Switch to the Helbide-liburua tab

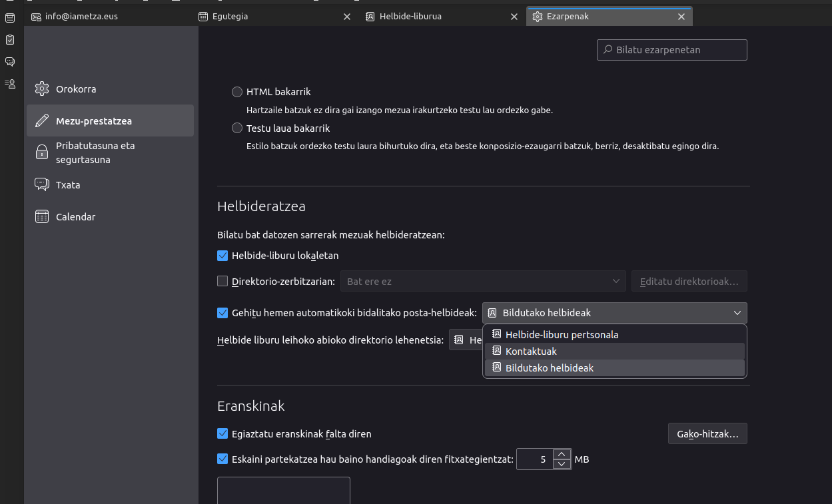tap(410, 17)
